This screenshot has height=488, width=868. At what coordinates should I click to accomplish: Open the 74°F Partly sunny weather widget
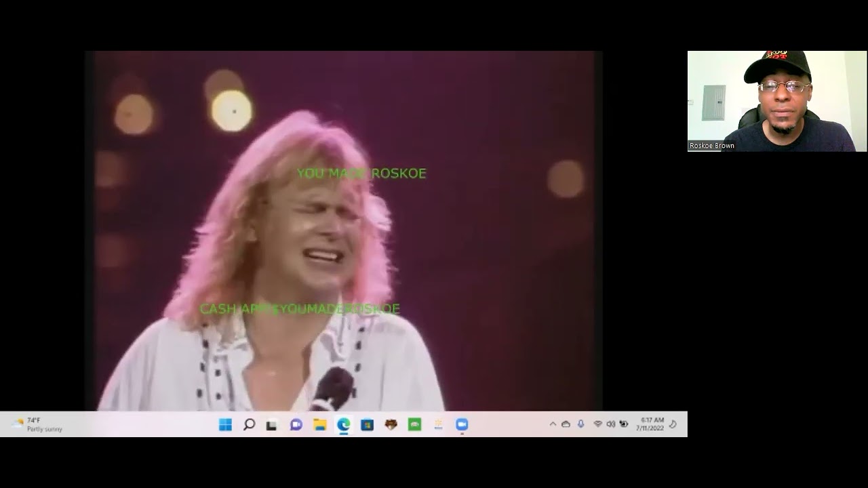[x=39, y=424]
